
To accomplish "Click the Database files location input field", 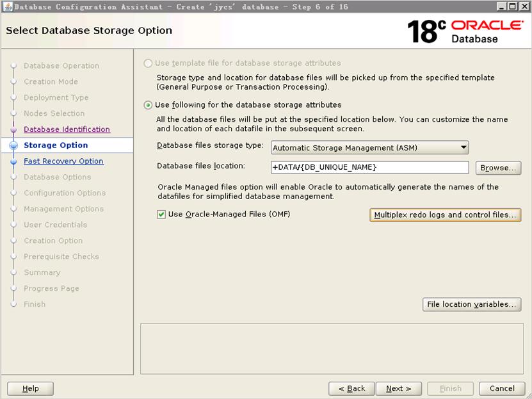I will tap(370, 167).
